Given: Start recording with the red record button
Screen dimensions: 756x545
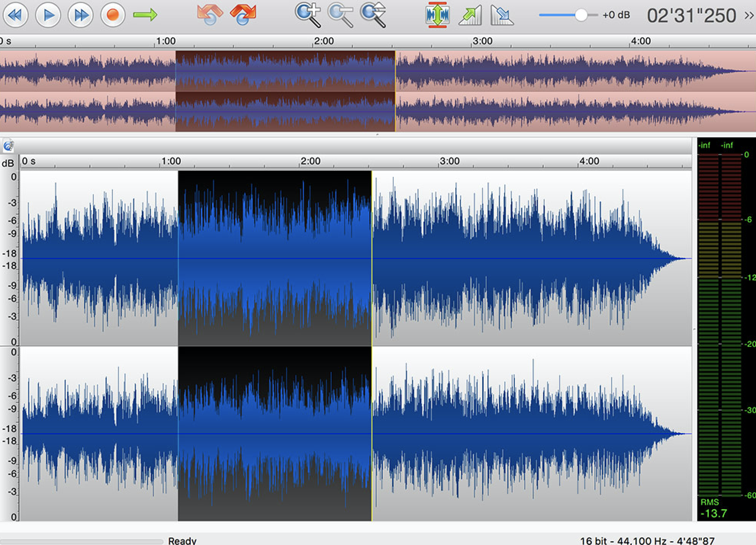Looking at the screenshot, I should tap(113, 15).
